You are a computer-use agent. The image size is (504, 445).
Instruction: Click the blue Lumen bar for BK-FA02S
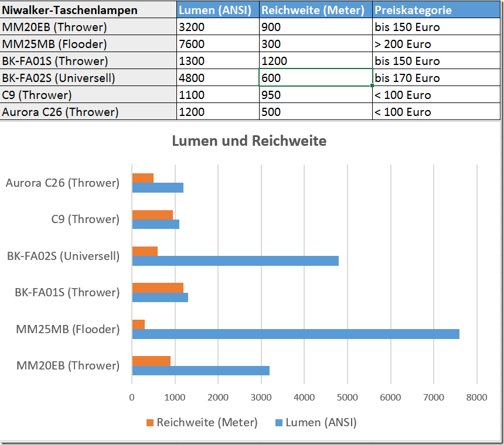235,261
